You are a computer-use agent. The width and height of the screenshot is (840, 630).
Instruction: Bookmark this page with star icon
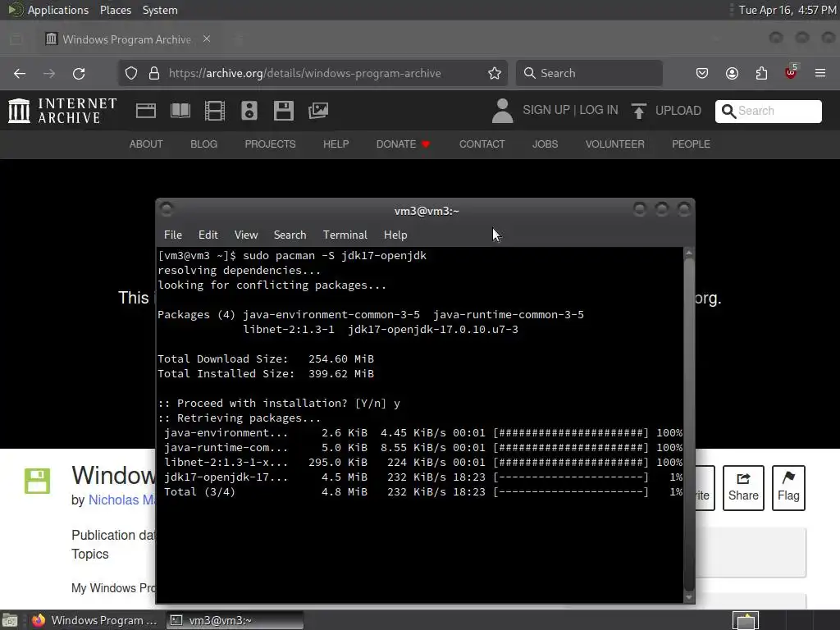tap(495, 73)
